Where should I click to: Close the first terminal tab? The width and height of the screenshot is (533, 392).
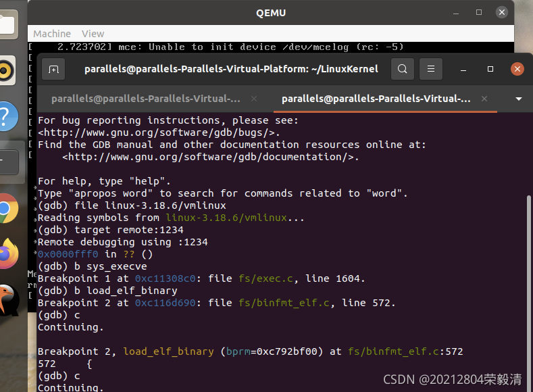coord(254,99)
